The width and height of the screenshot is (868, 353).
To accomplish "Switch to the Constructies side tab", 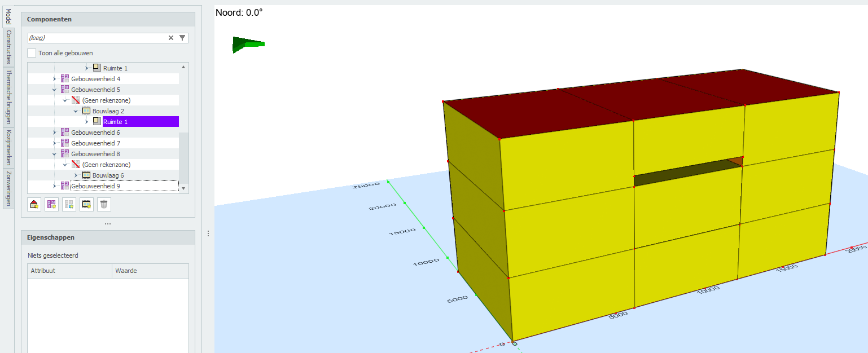I will 8,47.
